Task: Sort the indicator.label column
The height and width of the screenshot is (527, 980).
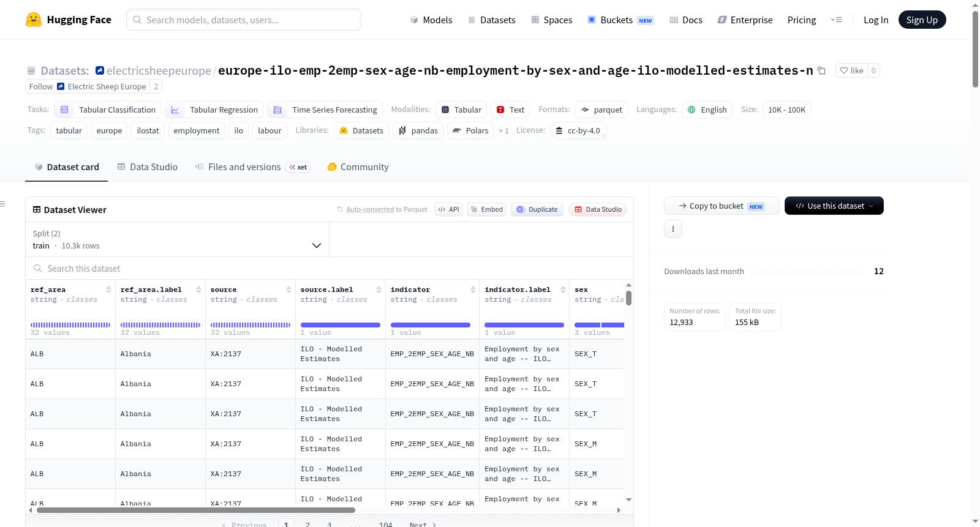Action: pos(563,290)
